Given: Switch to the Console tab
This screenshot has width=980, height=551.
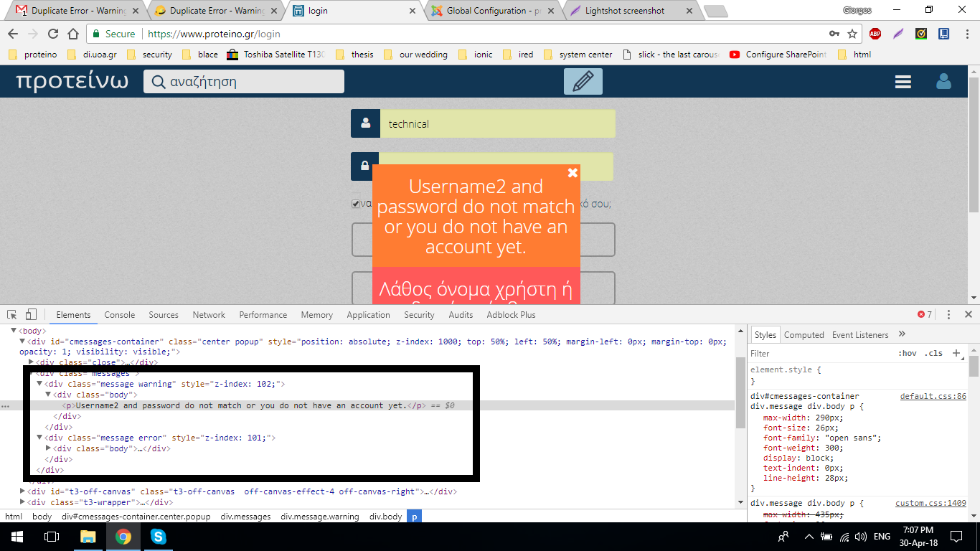Looking at the screenshot, I should (120, 314).
